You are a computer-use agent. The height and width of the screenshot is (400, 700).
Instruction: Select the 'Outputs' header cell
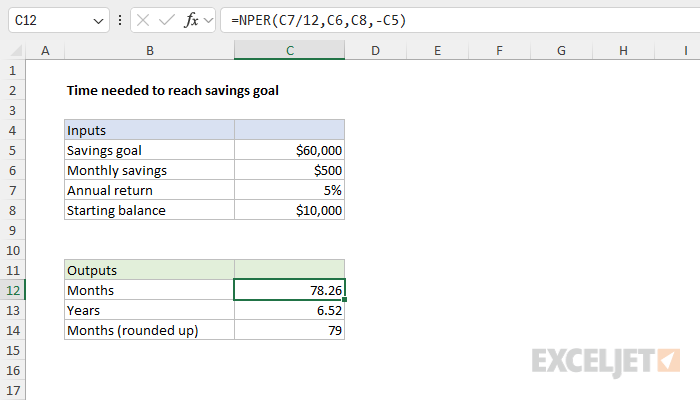tap(150, 270)
